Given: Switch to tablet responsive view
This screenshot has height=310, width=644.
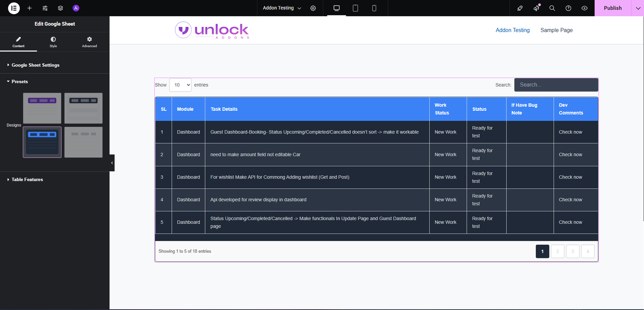Looking at the screenshot, I should point(355,8).
